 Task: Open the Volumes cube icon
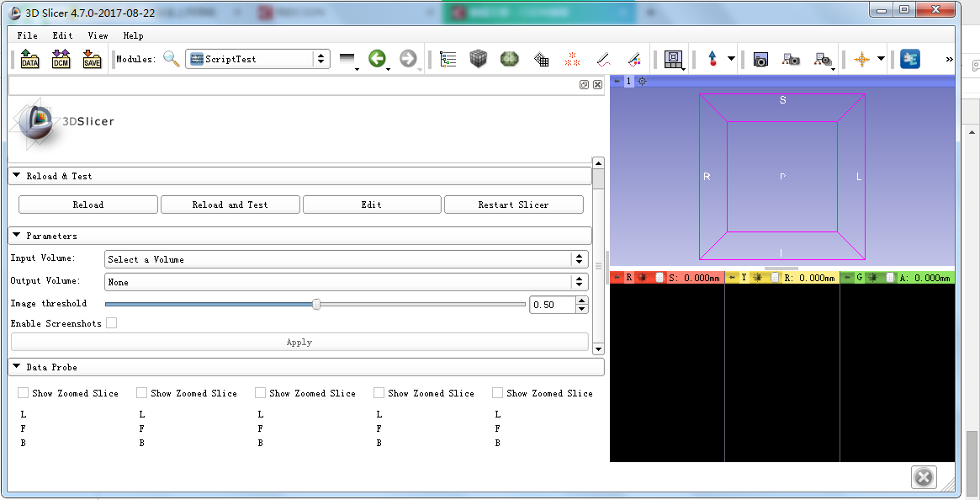click(x=479, y=59)
